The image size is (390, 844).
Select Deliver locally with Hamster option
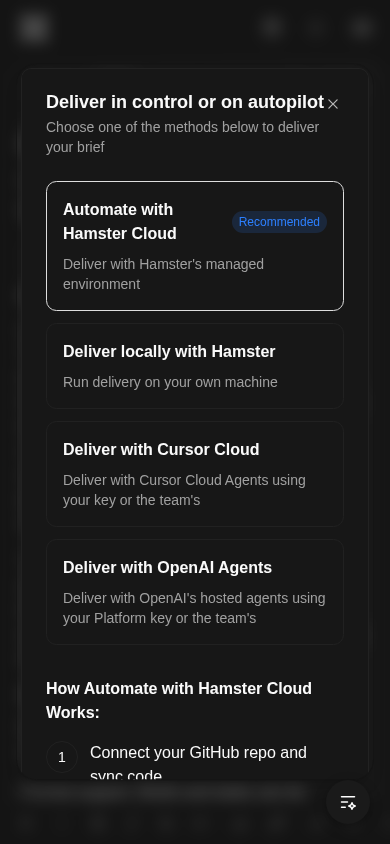tap(195, 366)
